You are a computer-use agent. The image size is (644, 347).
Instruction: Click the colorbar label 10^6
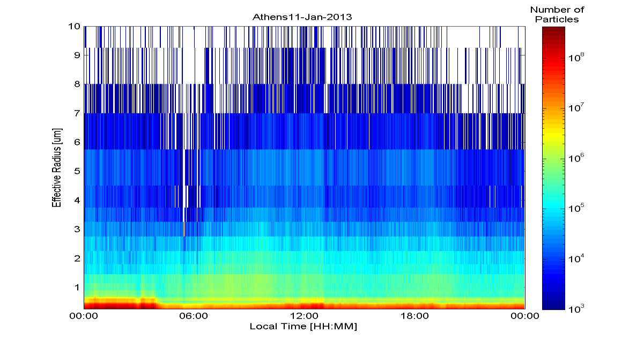tap(575, 158)
